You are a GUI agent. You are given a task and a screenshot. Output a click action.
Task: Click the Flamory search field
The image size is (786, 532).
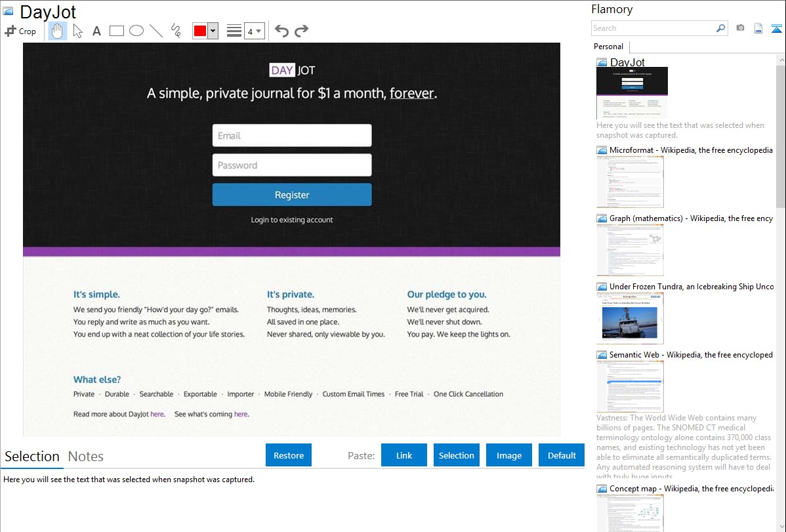(x=653, y=28)
